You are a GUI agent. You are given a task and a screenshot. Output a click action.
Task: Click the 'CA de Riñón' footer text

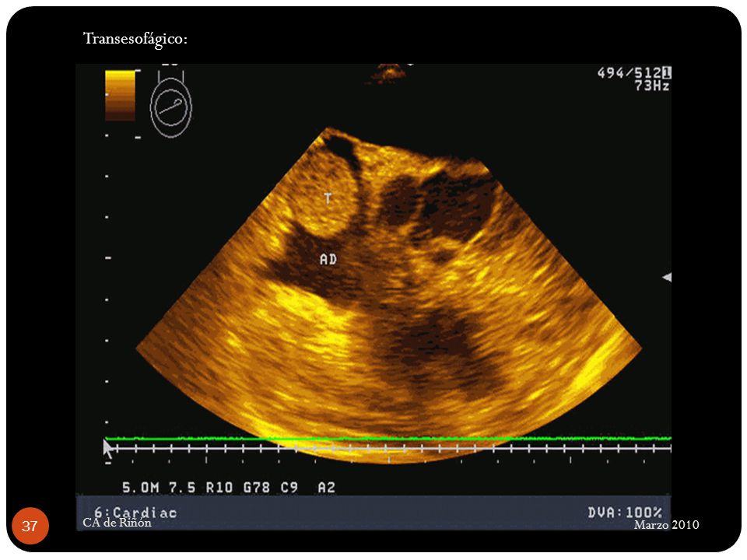tap(117, 523)
